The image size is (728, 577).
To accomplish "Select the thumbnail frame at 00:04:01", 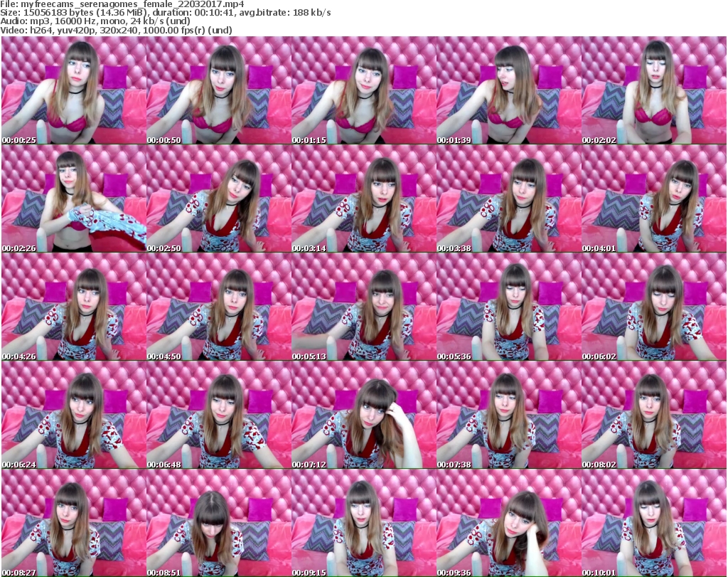I will click(654, 198).
